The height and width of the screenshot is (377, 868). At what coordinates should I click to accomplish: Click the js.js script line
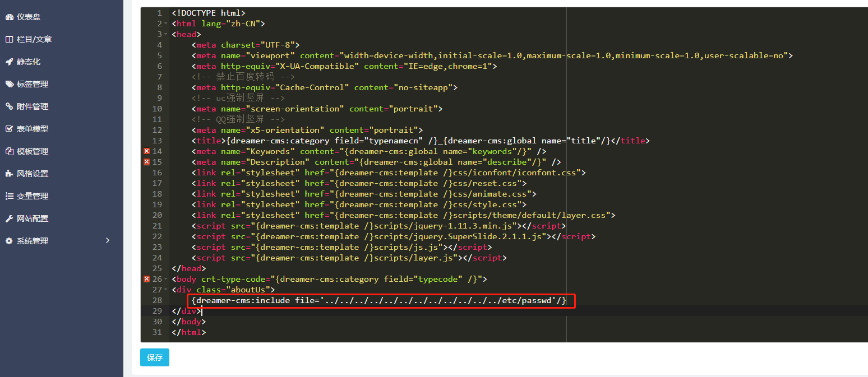(x=342, y=247)
